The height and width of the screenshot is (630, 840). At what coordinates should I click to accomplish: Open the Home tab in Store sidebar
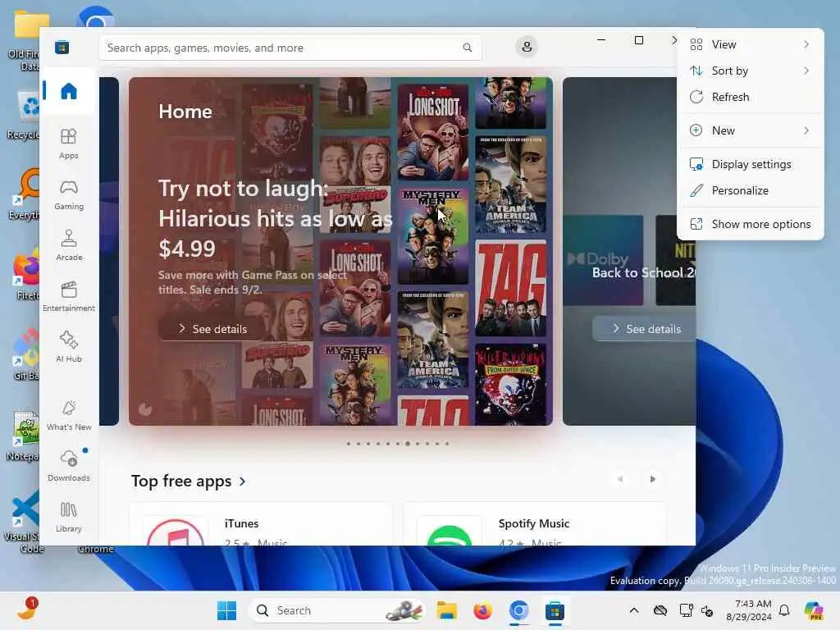point(69,91)
